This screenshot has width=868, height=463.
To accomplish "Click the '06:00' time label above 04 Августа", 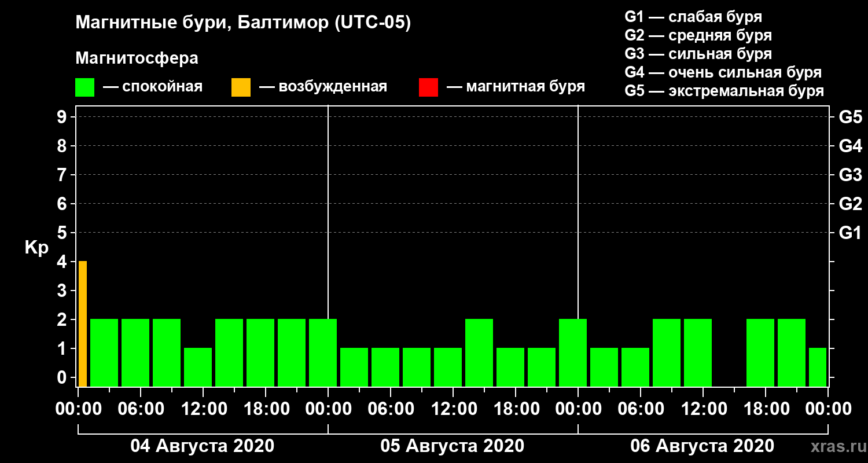I will tap(140, 409).
